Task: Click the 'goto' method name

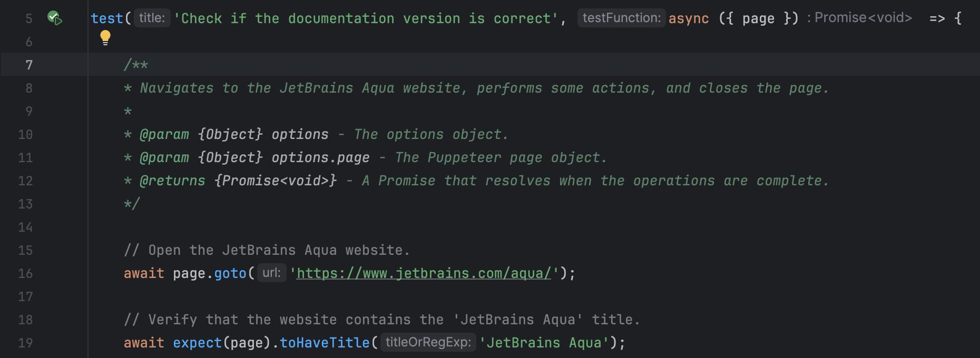Action: (x=230, y=273)
